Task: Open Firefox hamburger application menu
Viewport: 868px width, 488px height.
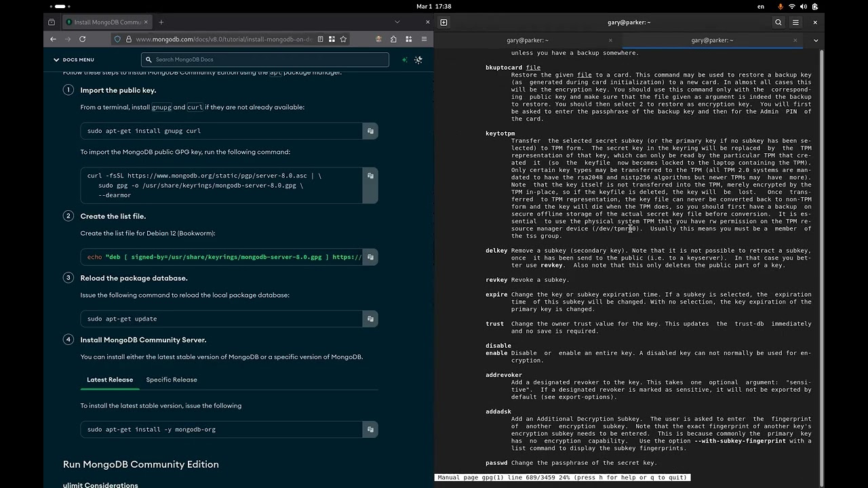Action: click(423, 39)
